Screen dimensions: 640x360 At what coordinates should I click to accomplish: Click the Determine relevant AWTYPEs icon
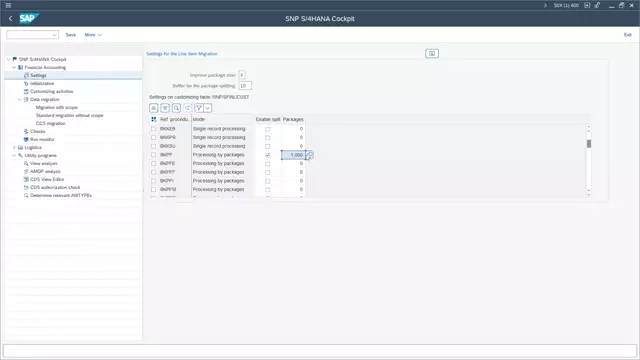(26, 196)
